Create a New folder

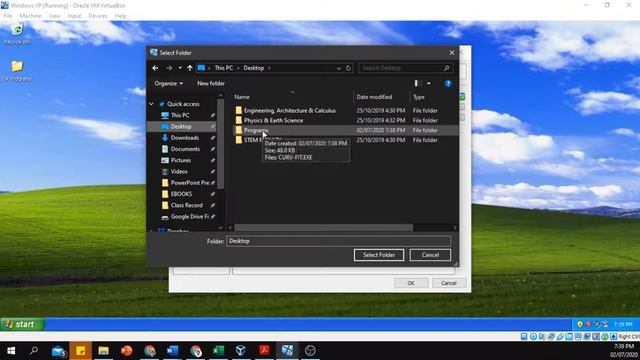tap(211, 83)
